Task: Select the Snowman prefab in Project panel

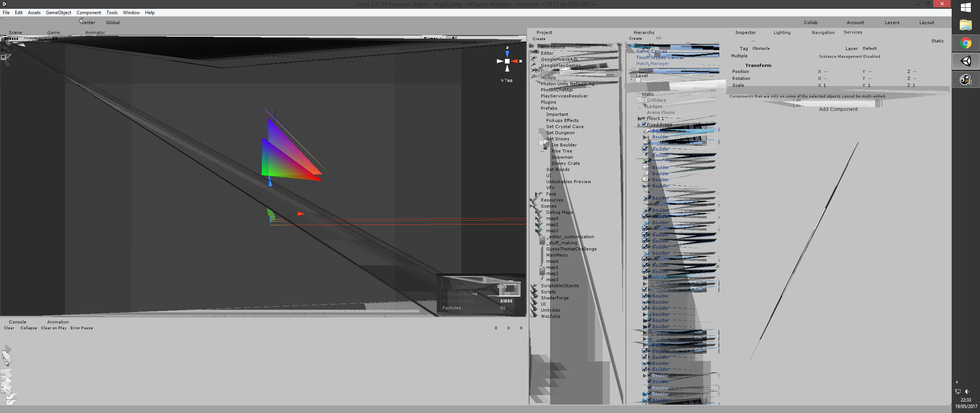Action: pyautogui.click(x=562, y=157)
